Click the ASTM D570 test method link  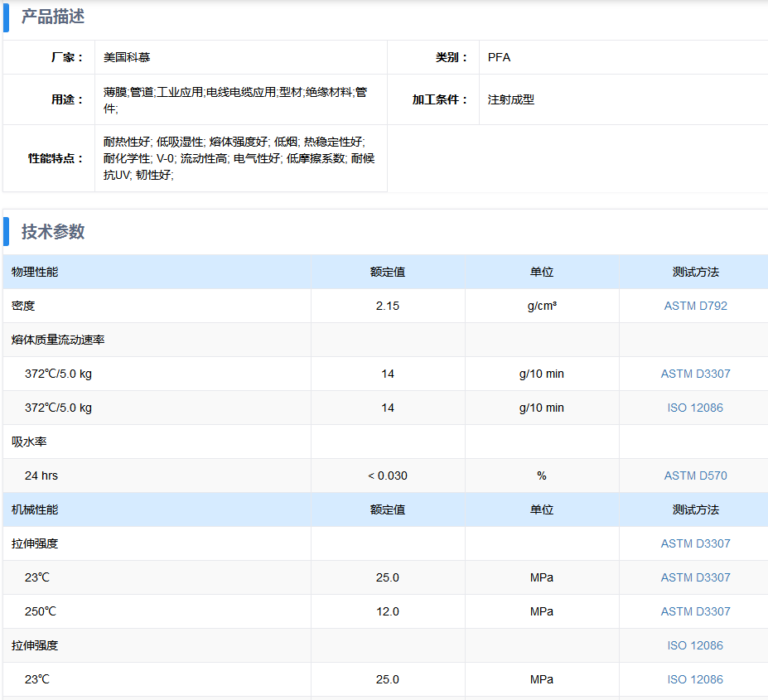coord(695,476)
